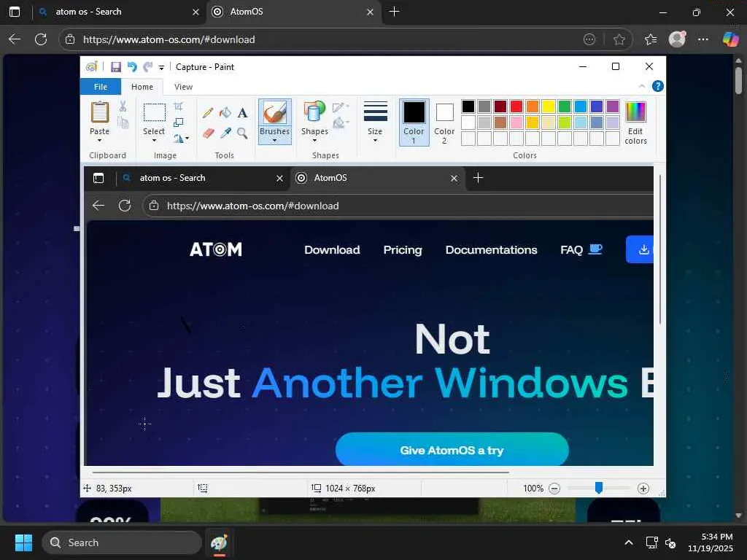Open Copilot icon in Edge toolbar

click(x=730, y=39)
